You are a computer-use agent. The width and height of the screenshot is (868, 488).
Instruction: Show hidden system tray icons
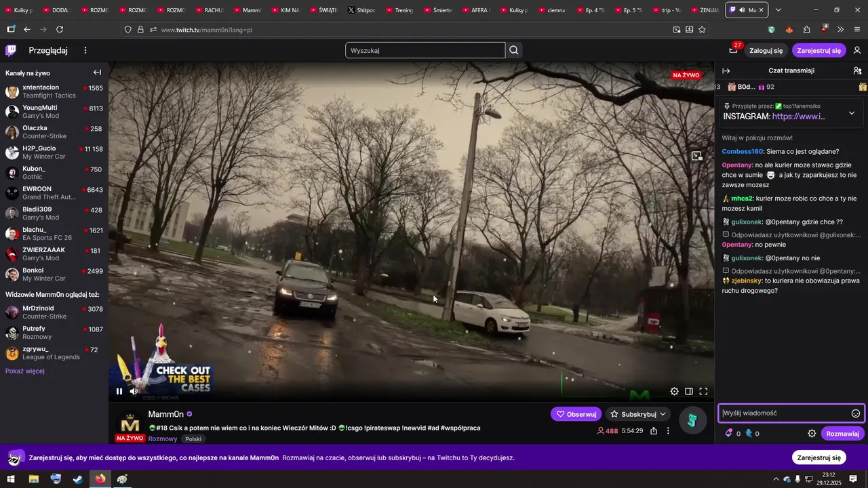coord(776,479)
